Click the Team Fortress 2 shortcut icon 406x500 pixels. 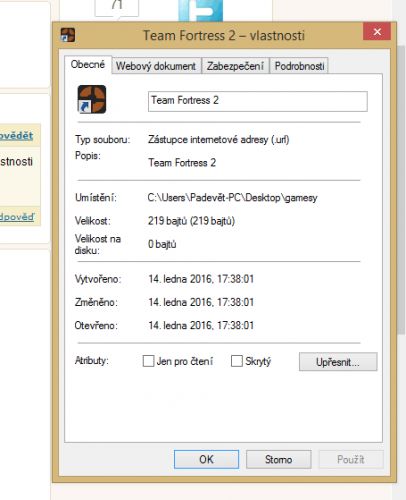pos(92,99)
